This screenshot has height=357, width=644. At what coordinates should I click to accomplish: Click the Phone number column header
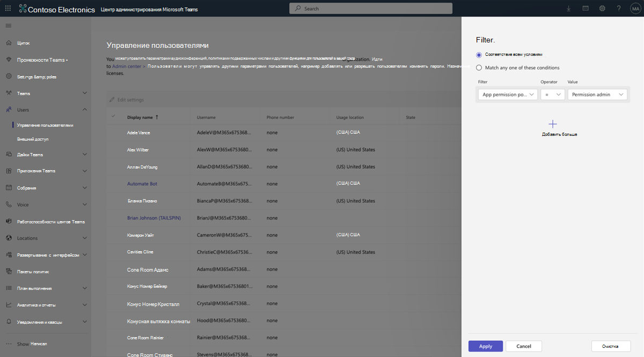tap(280, 117)
